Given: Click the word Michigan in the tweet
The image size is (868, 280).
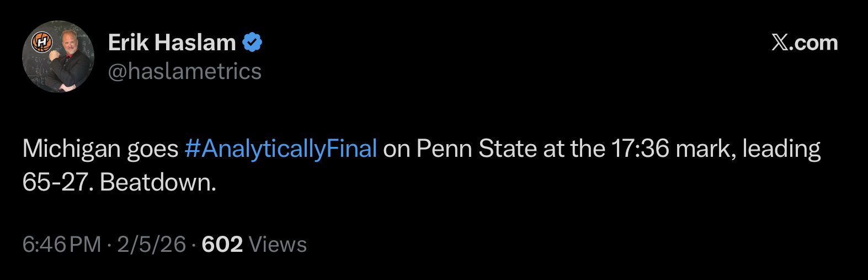Looking at the screenshot, I should tap(72, 149).
